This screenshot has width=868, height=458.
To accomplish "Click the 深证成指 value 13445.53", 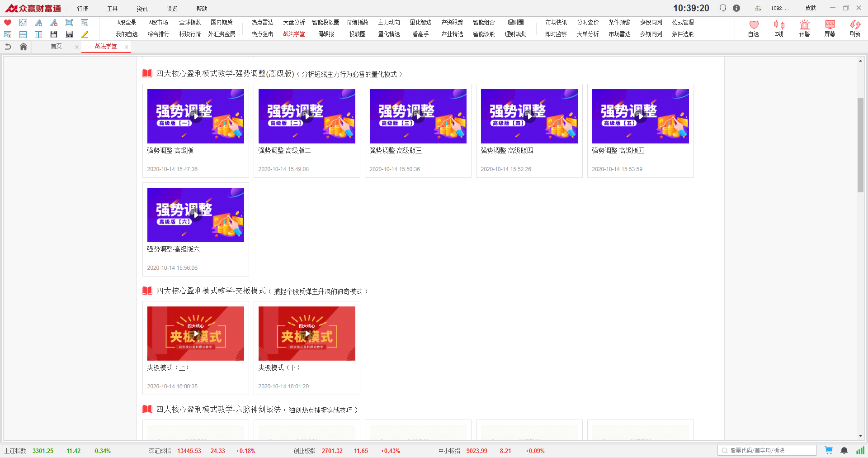I will pos(189,451).
